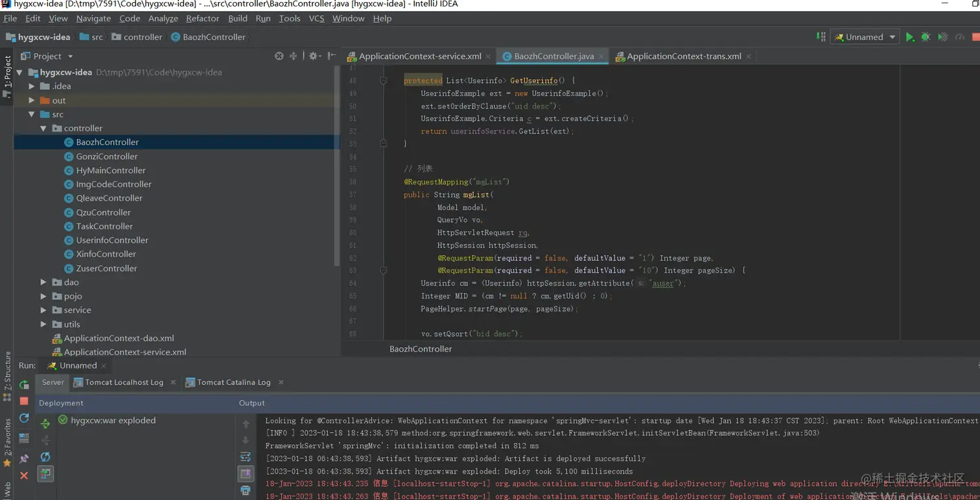This screenshot has height=500, width=980.
Task: Open the Unnamed run configuration dropdown
Action: tap(865, 37)
